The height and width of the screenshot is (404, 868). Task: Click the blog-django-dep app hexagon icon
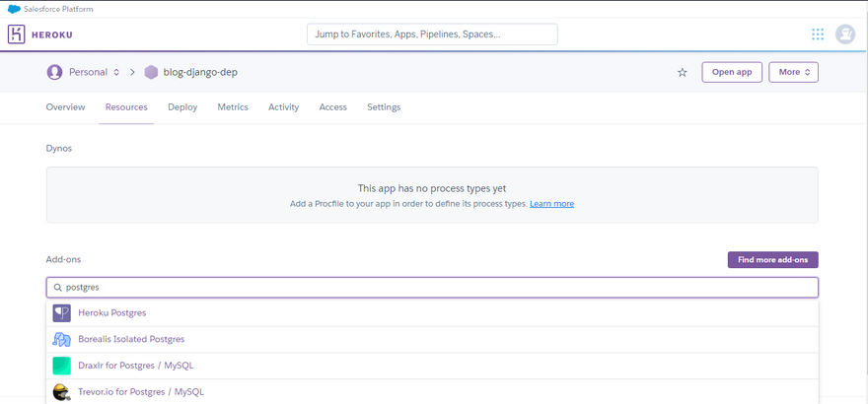tap(151, 72)
